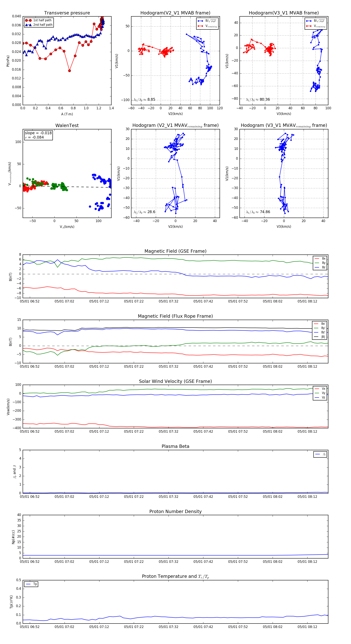Image resolution: width=351 pixels, height=644 pixels.
Task: Click lowest red point in transverse pressure plot
Action: click(x=69, y=71)
